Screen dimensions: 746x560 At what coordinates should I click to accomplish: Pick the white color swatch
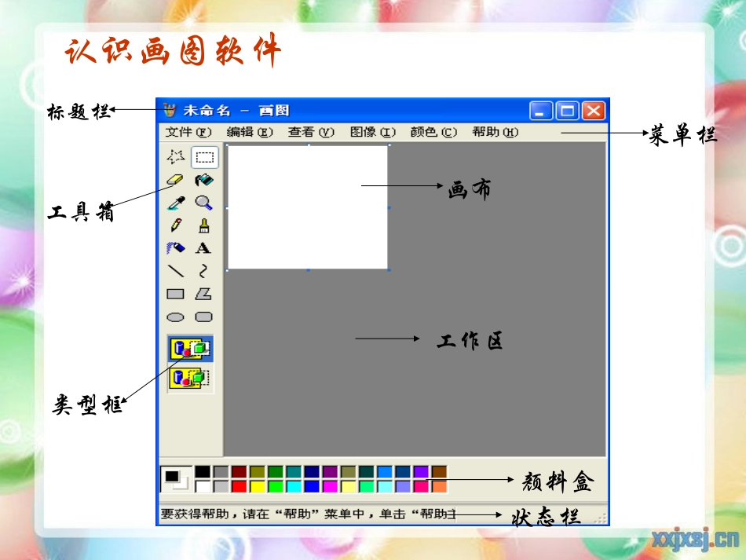point(202,486)
